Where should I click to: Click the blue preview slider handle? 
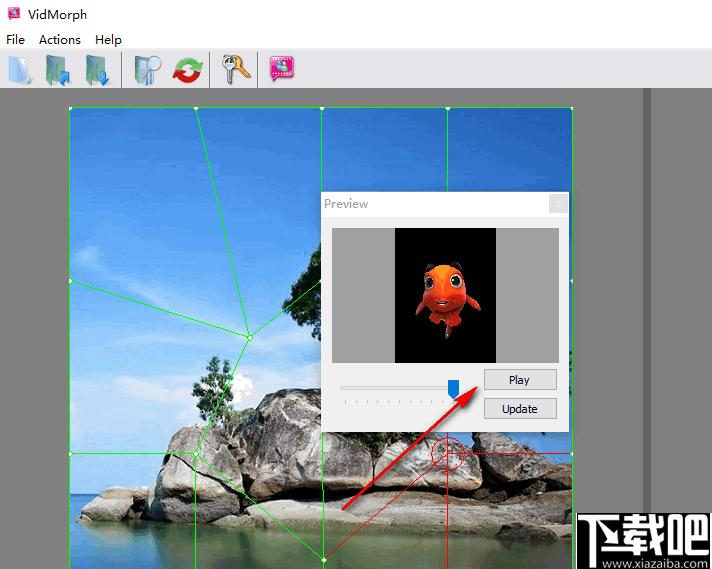click(453, 389)
